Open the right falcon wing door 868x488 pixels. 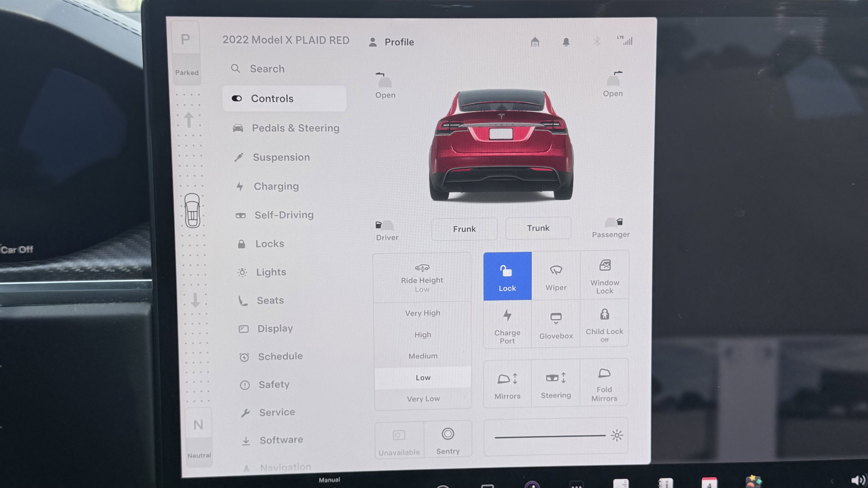(x=613, y=84)
